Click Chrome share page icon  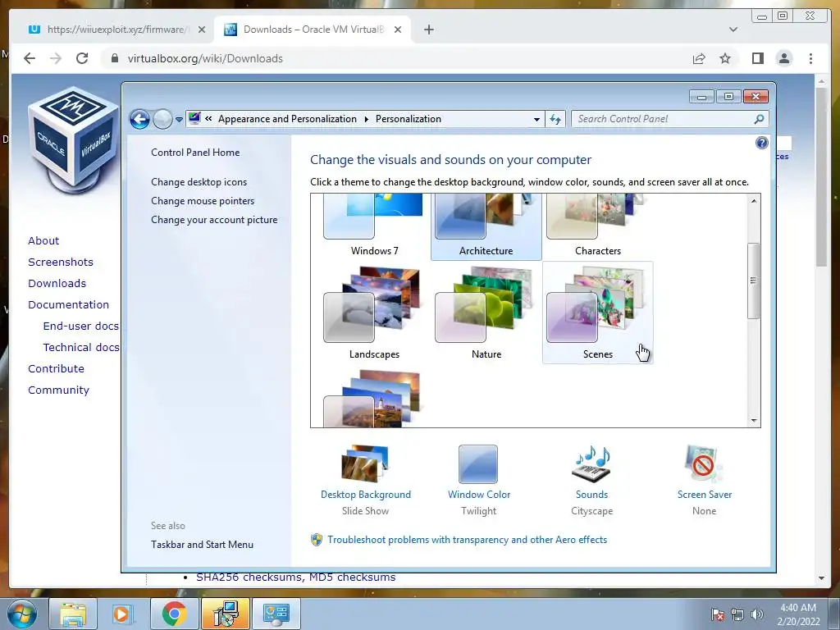699,58
